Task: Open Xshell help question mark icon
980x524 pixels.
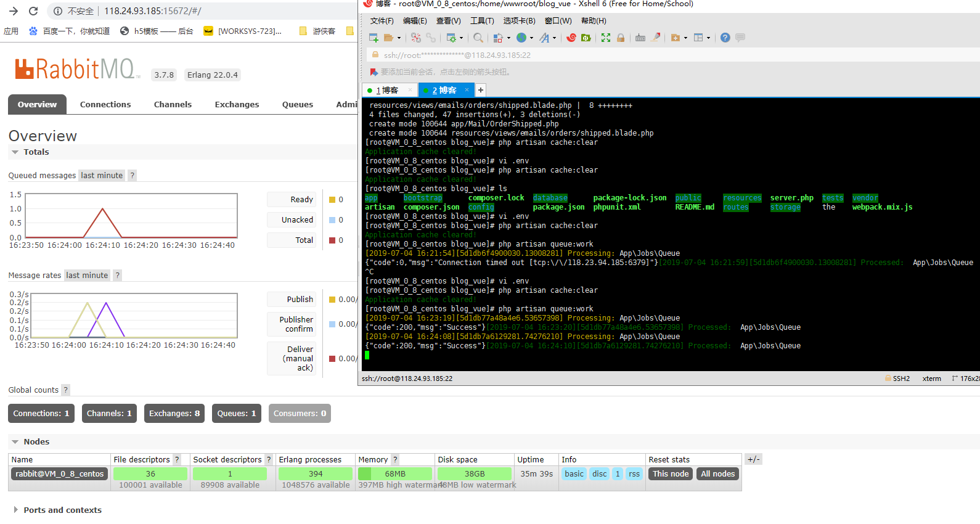Action: (725, 38)
